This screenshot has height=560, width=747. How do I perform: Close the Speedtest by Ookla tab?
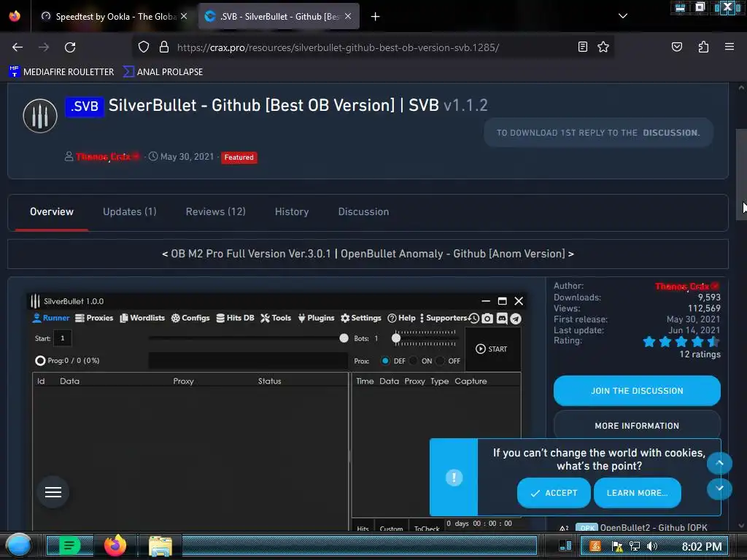pyautogui.click(x=184, y=16)
